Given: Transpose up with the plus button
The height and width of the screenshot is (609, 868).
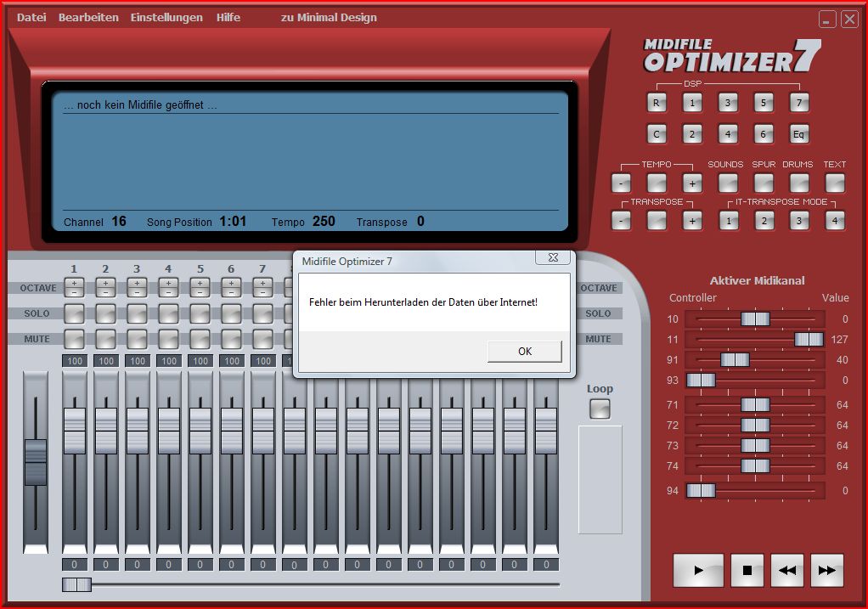Looking at the screenshot, I should point(692,221).
